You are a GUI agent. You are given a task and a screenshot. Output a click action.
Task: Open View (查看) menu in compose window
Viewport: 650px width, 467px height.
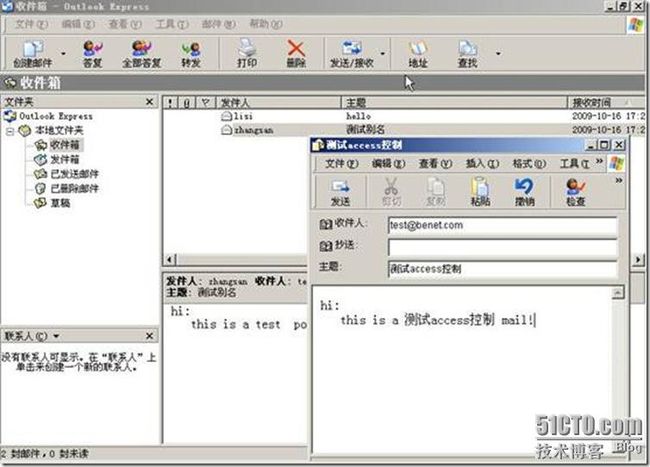click(x=435, y=164)
